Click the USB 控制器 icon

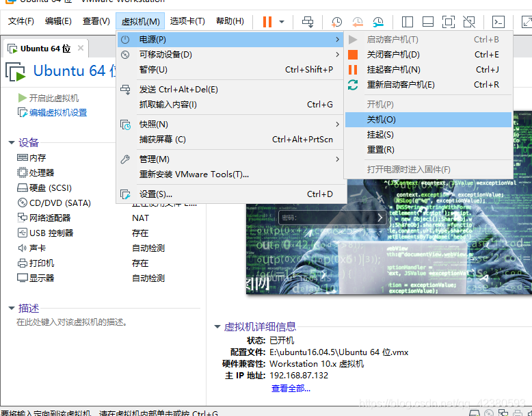22,233
